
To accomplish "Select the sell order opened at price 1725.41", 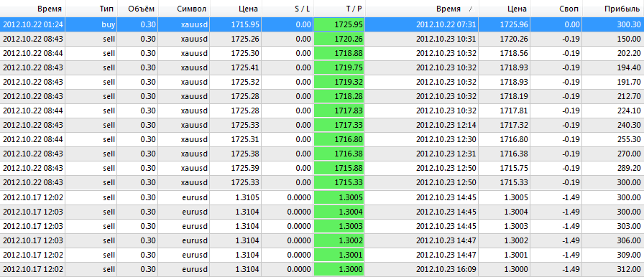I will pyautogui.click(x=322, y=67).
